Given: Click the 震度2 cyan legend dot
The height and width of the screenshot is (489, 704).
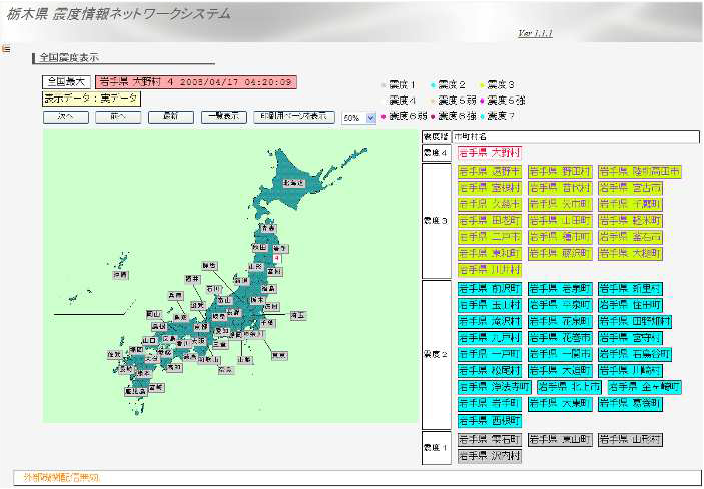Looking at the screenshot, I should click(433, 84).
